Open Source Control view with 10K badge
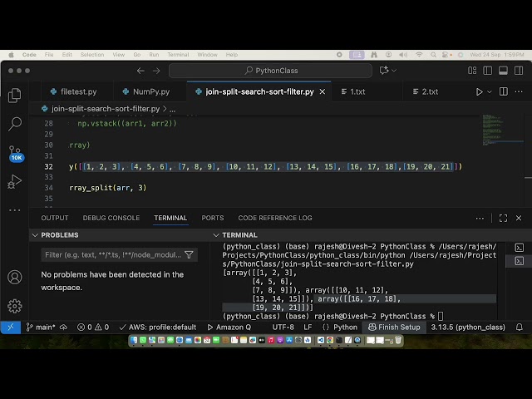The image size is (532, 399). [15, 154]
